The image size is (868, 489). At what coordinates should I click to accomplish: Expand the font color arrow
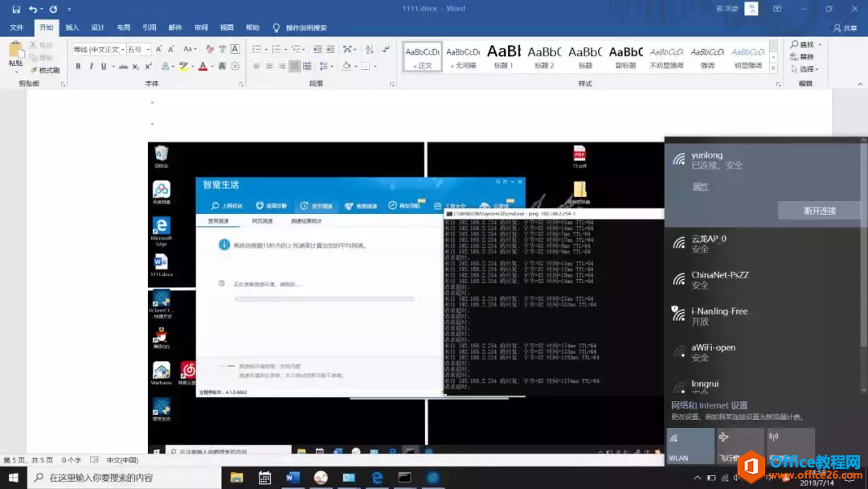tap(212, 67)
